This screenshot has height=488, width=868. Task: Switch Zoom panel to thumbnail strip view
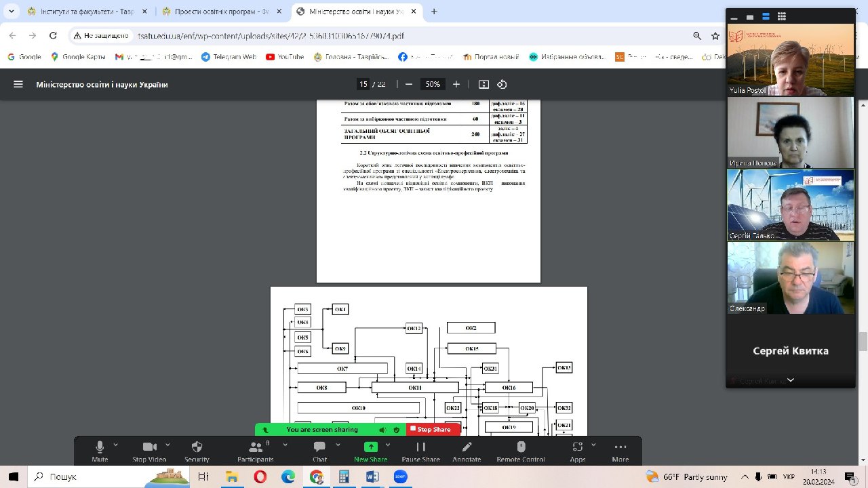[766, 17]
